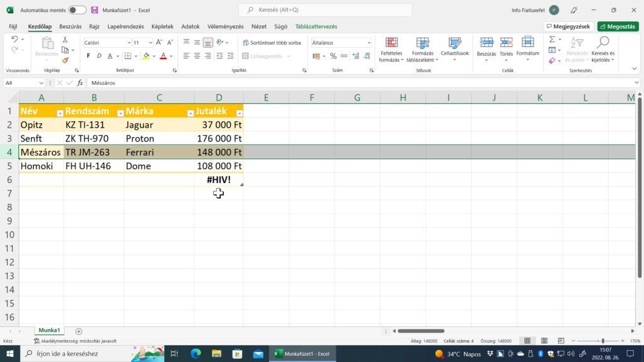The width and height of the screenshot is (644, 362).
Task: Increase font size with larger A icon
Action: click(x=159, y=42)
